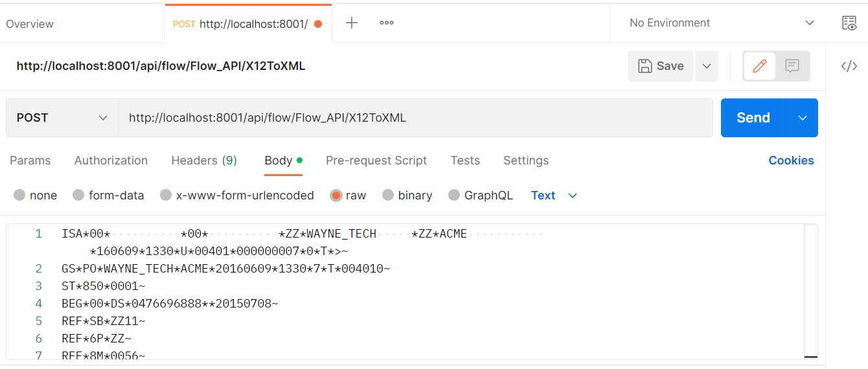
Task: Click the body editor vertical scrollbar
Action: [810, 291]
